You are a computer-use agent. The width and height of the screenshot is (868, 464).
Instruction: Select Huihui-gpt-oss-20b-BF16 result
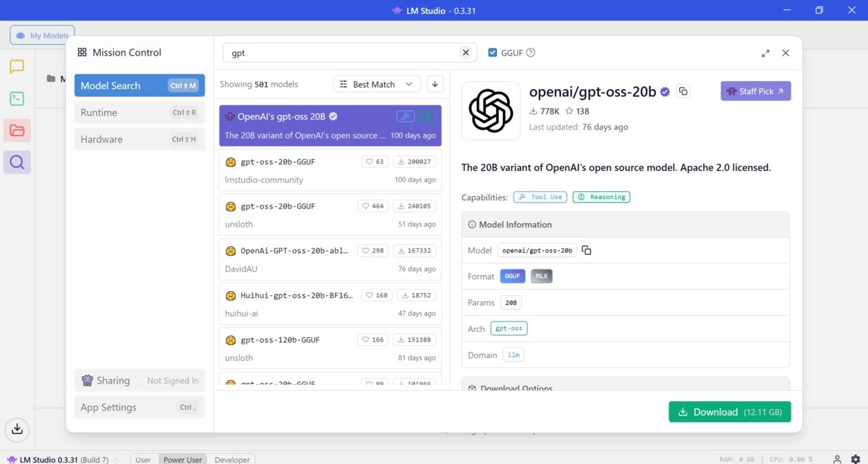(x=330, y=304)
